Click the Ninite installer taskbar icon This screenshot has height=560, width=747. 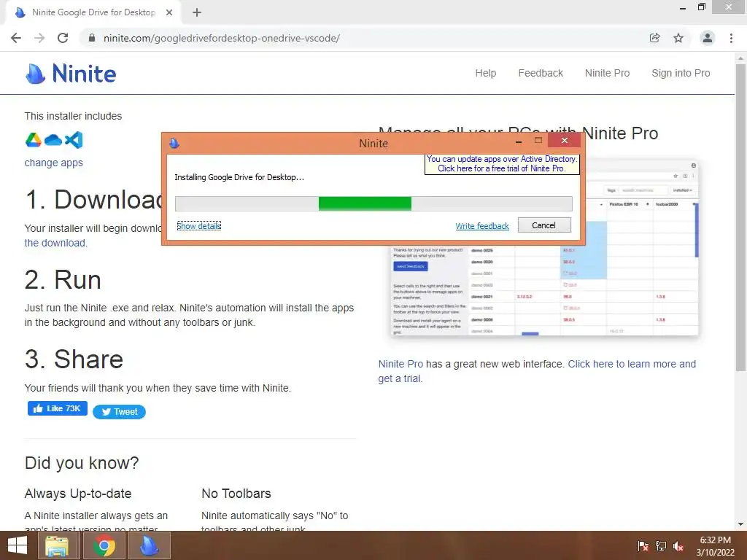[x=150, y=545]
